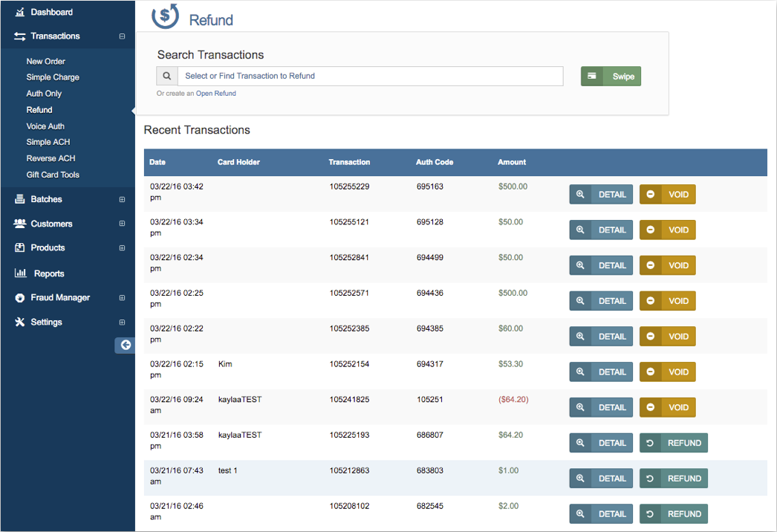The width and height of the screenshot is (777, 532).
Task: Expand the Batches menu section
Action: point(122,200)
